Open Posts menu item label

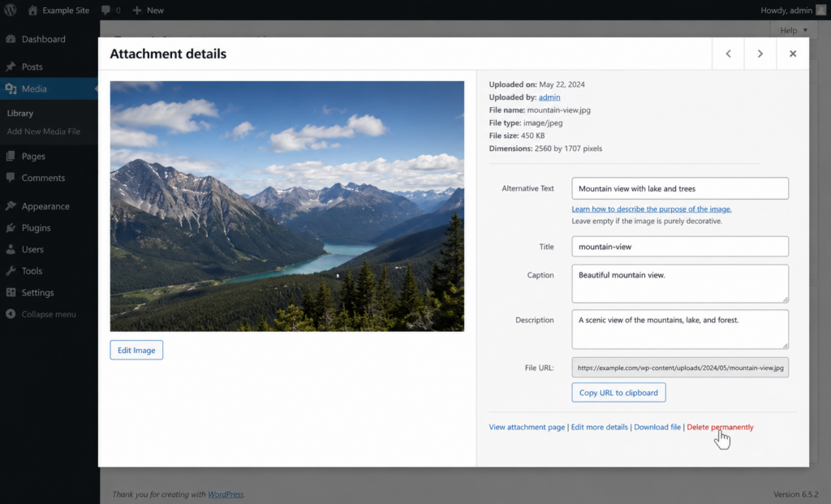click(32, 67)
